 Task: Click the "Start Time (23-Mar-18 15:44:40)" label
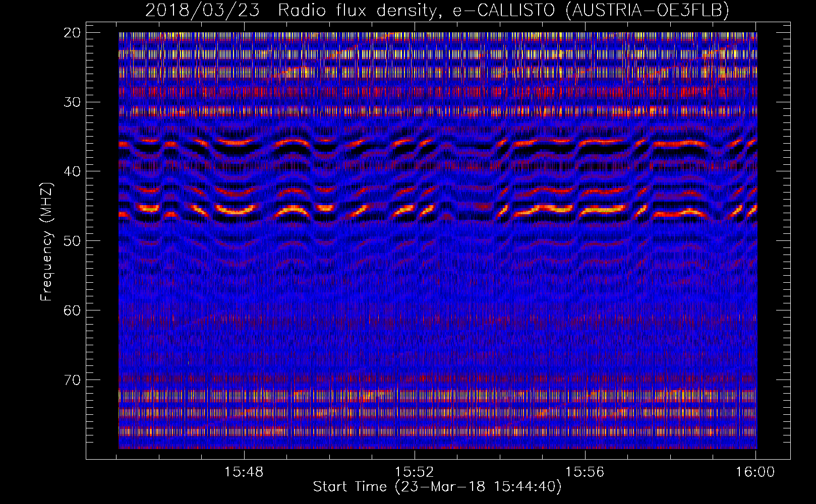point(437,487)
